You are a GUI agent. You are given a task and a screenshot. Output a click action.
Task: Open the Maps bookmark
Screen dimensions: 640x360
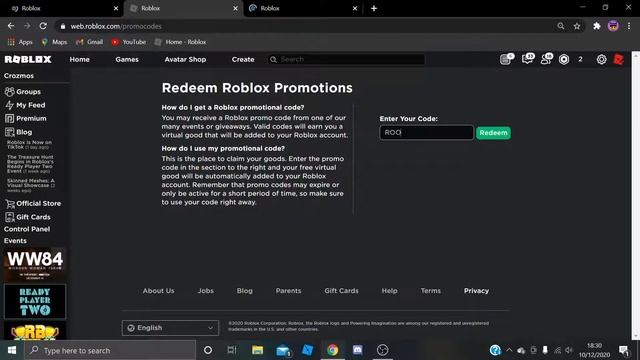pos(54,42)
